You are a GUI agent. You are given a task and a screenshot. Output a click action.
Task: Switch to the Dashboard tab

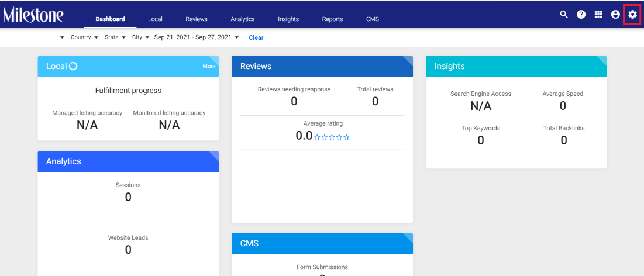pos(110,19)
